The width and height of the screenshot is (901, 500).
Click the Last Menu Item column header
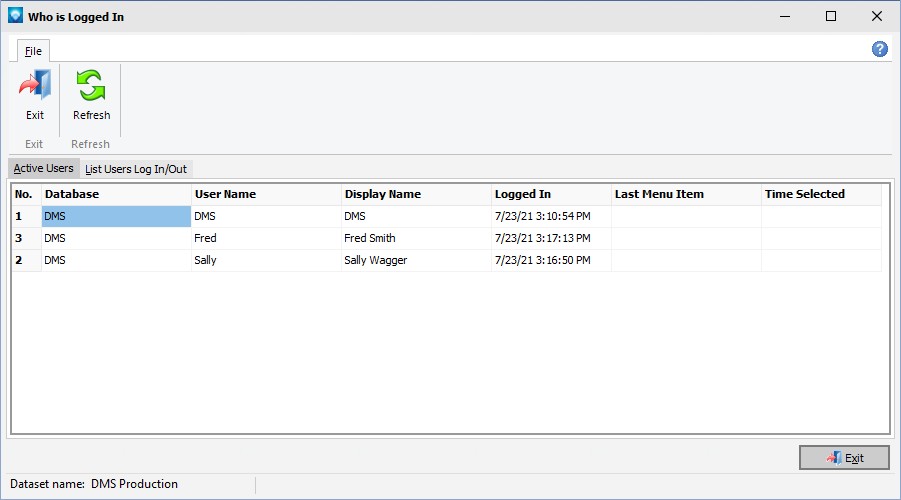[x=686, y=194]
